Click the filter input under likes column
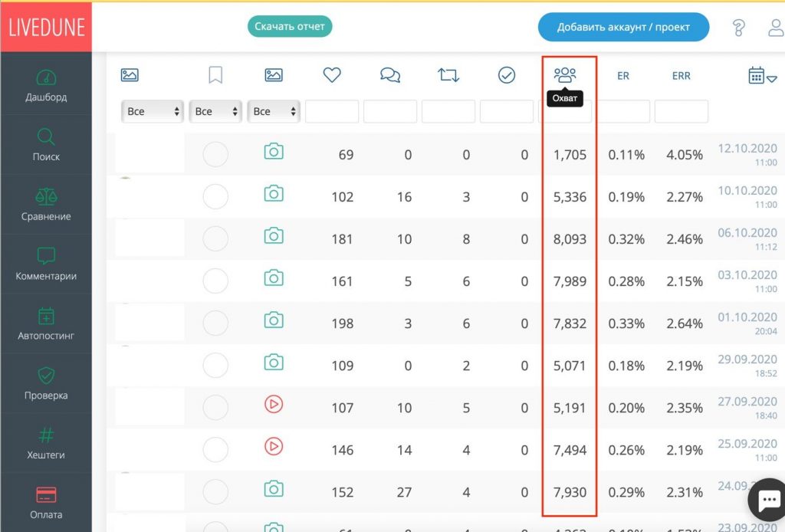 (331, 111)
